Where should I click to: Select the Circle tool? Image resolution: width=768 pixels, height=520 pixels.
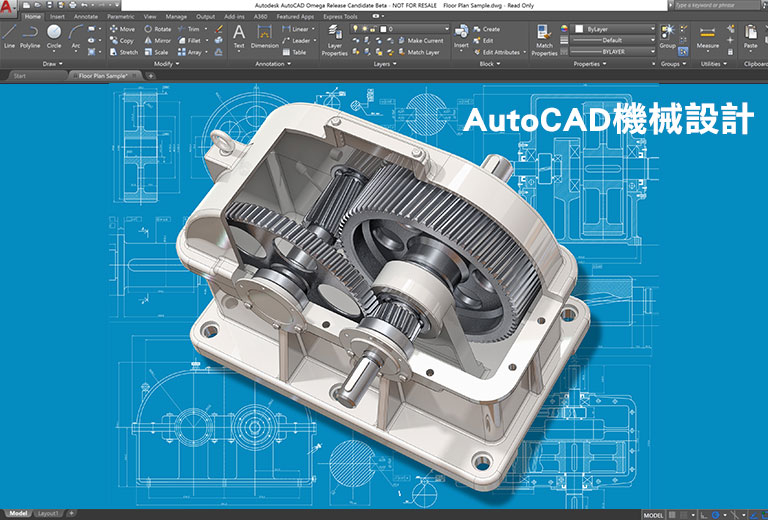click(54, 36)
